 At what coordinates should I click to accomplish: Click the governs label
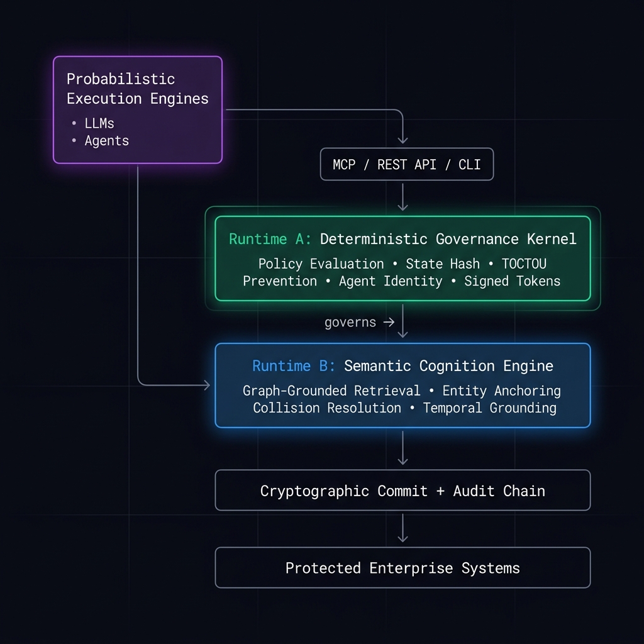click(x=350, y=323)
